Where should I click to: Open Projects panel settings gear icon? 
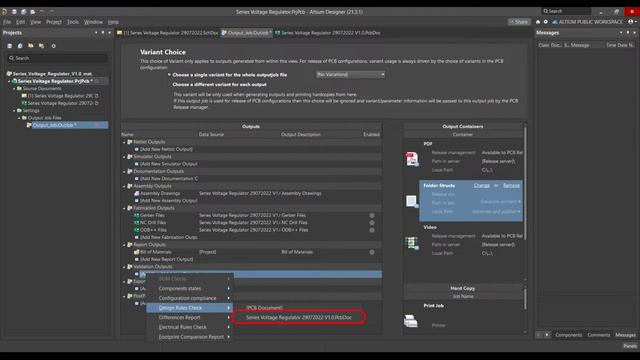pyautogui.click(x=53, y=46)
